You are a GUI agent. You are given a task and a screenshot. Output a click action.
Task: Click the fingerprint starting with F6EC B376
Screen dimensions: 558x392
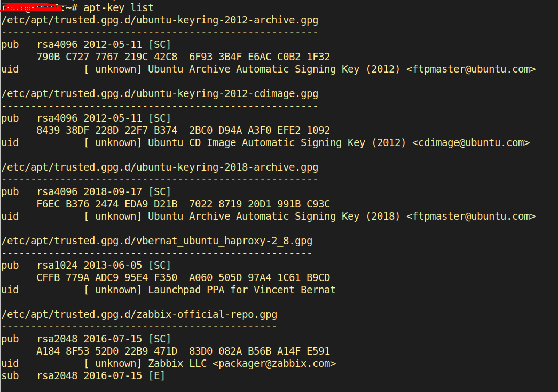click(183, 204)
